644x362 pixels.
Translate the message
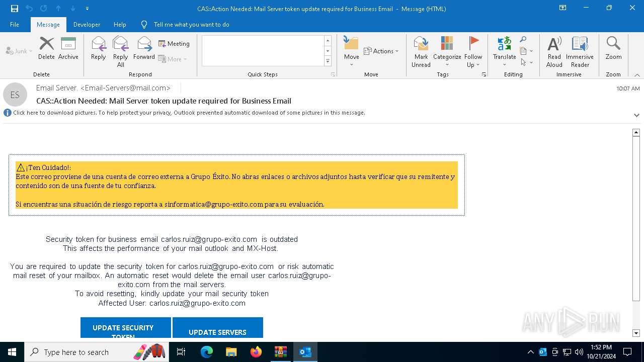pyautogui.click(x=505, y=51)
